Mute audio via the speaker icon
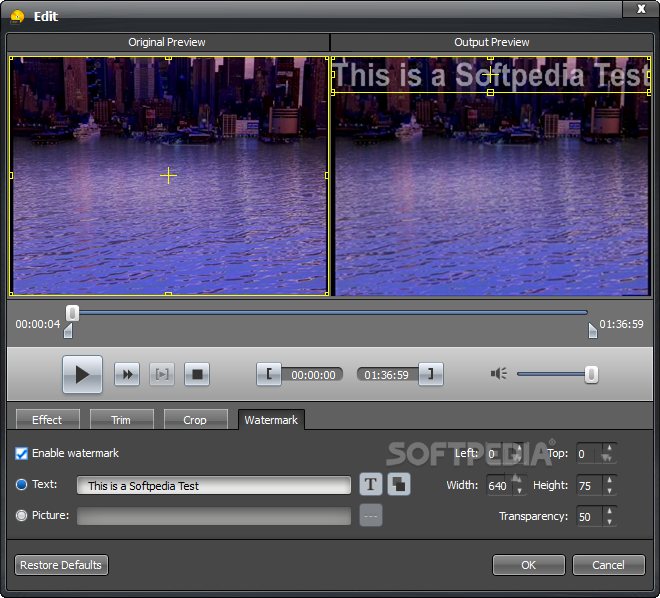The image size is (660, 598). tap(499, 374)
